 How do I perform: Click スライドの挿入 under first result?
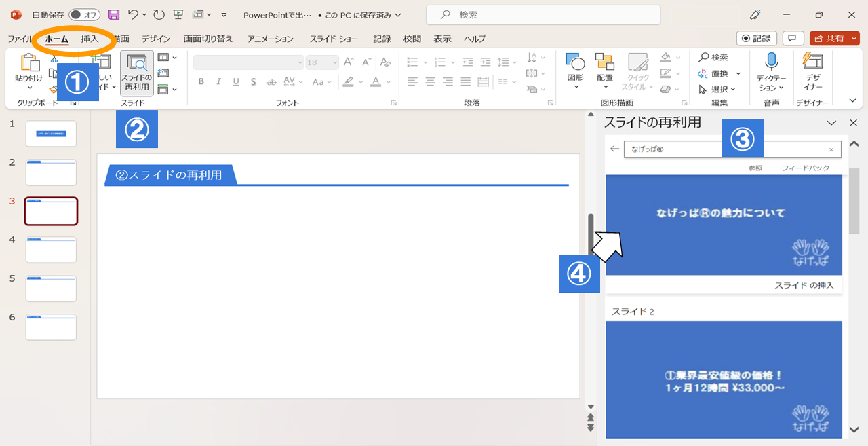coord(804,285)
